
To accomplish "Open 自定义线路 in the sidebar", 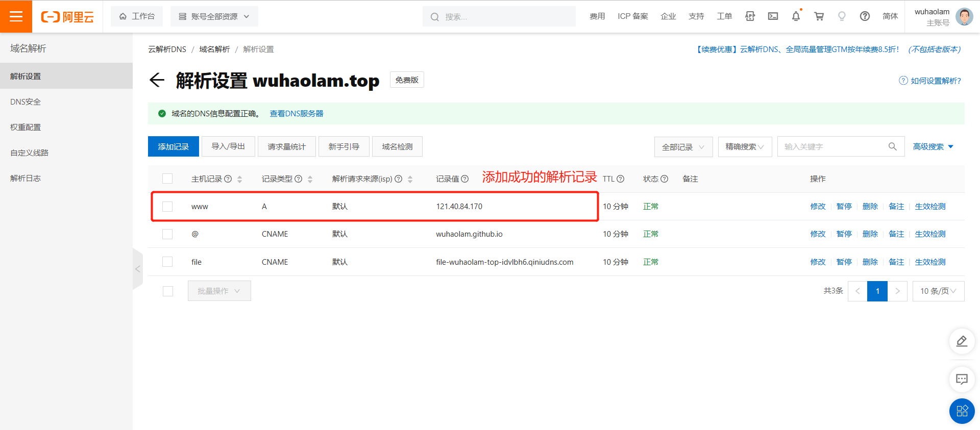I will [66, 153].
